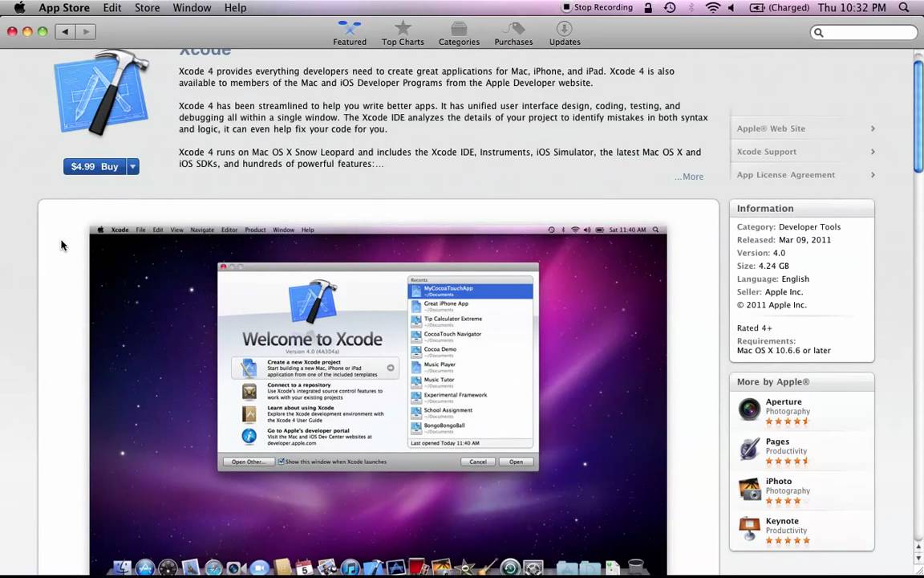Click Mac OS X 10.6.6 or later text

784,350
